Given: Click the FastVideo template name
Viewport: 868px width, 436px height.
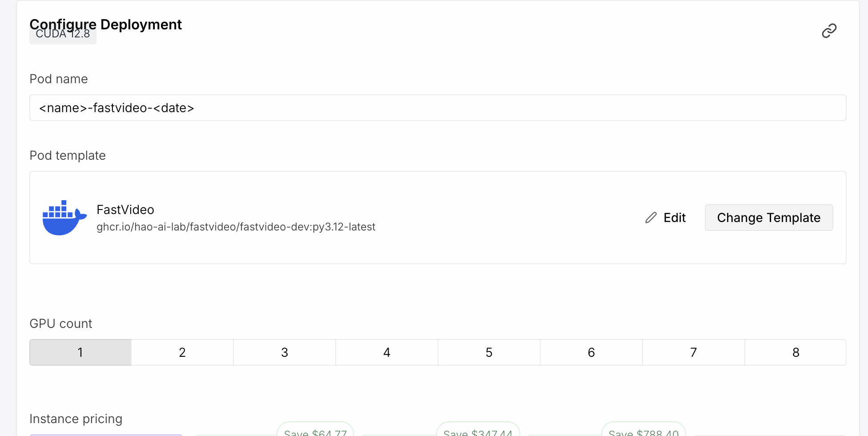Looking at the screenshot, I should pos(125,210).
